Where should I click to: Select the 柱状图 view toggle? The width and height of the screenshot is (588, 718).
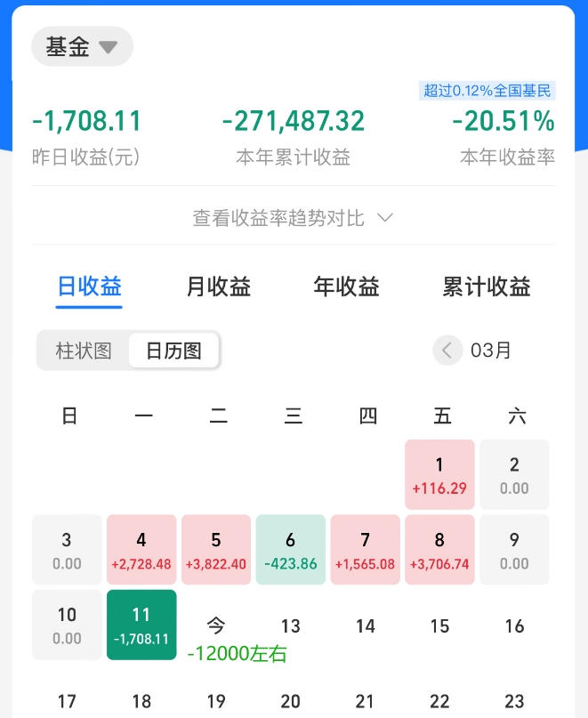84,351
